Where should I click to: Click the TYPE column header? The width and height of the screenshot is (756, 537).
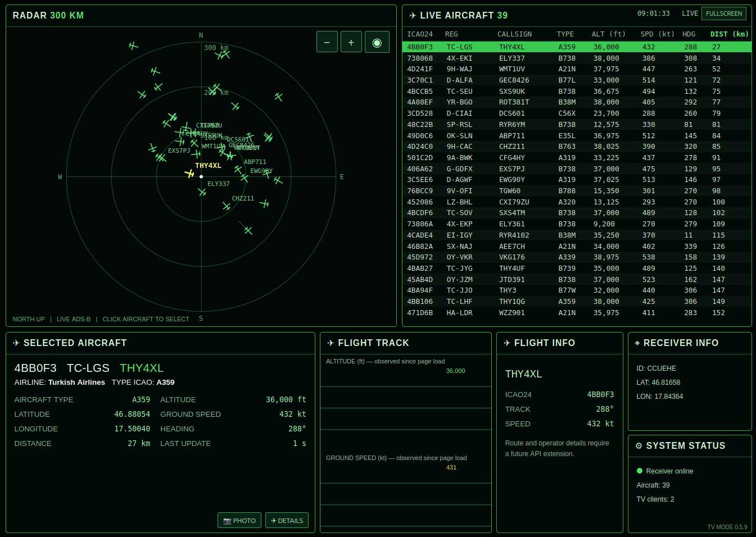[565, 34]
